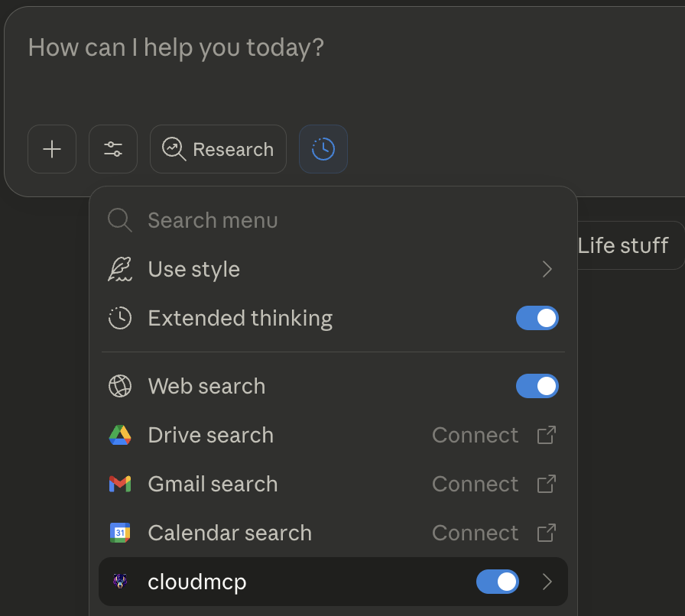Click the clock icon next to Extended thinking
This screenshot has height=616, width=685.
(120, 318)
